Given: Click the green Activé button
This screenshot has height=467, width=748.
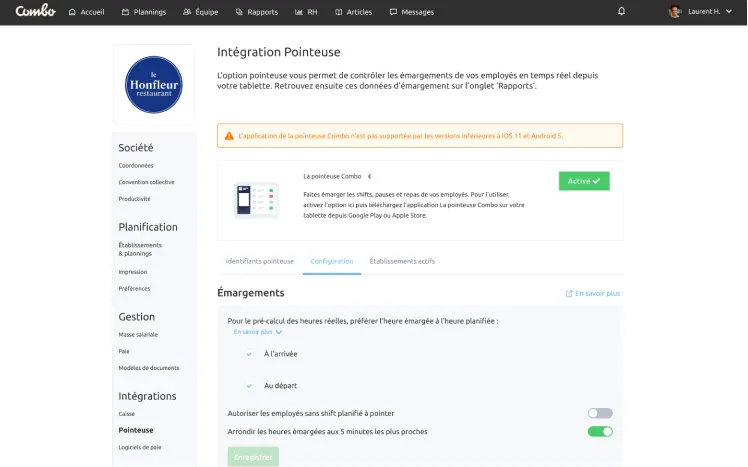Looking at the screenshot, I should [x=584, y=181].
